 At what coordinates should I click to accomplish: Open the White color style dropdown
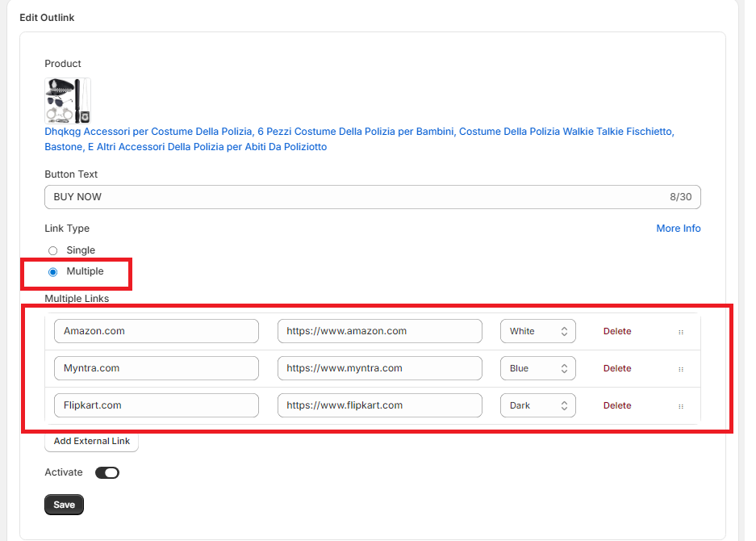(538, 331)
